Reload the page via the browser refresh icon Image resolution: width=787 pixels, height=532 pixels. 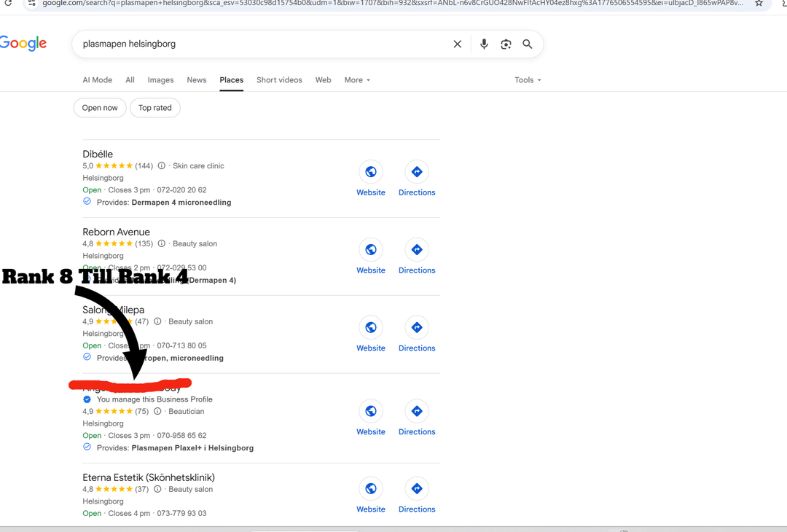[x=8, y=4]
